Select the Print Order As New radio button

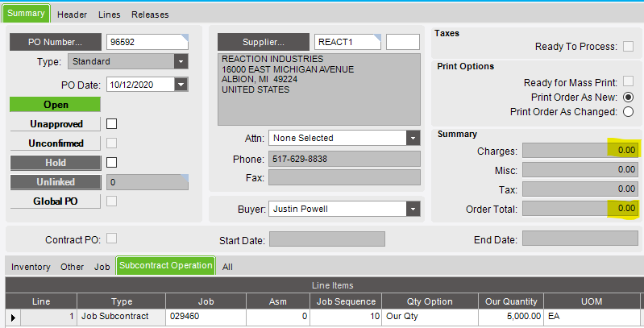[628, 98]
